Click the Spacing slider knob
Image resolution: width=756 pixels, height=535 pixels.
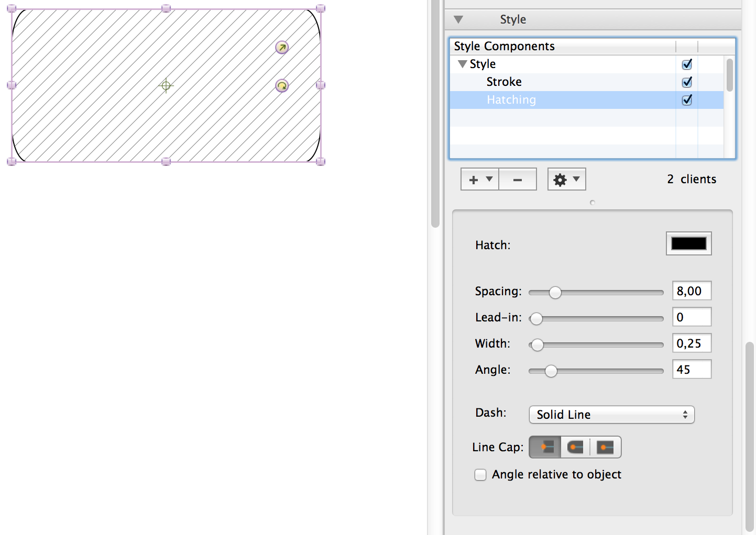[555, 293]
